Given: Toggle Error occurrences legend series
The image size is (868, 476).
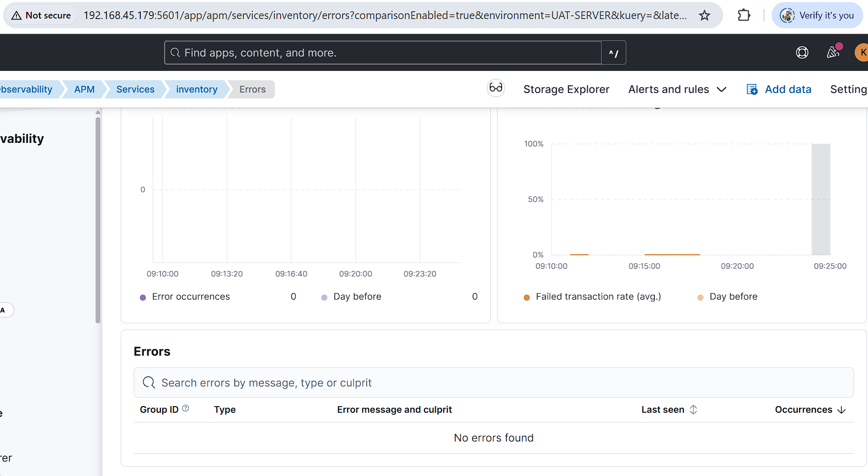Looking at the screenshot, I should coord(191,297).
